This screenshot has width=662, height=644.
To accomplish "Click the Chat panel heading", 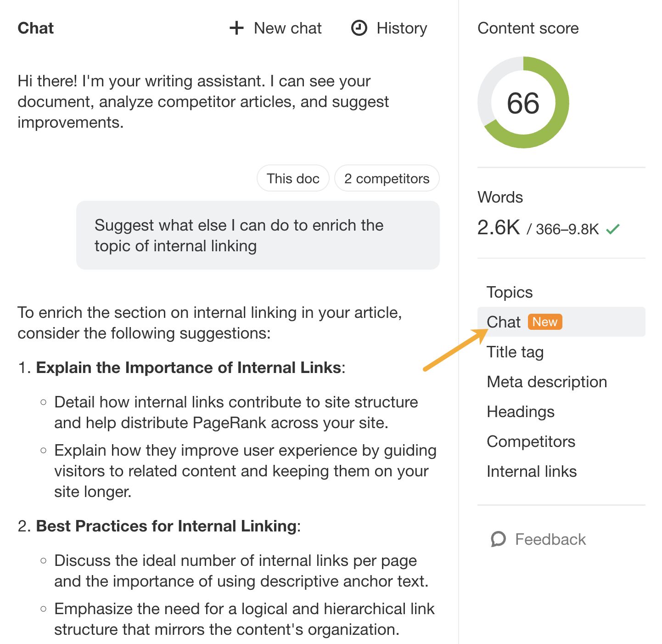I will [x=35, y=28].
